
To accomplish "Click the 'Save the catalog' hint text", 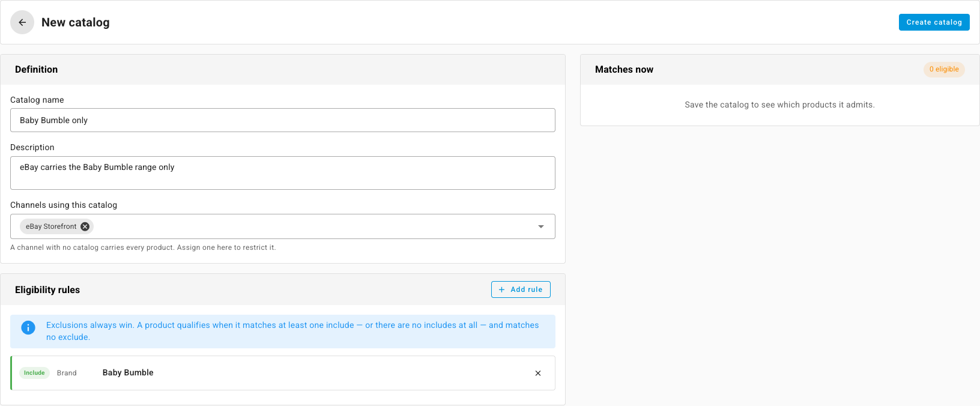I will point(779,105).
